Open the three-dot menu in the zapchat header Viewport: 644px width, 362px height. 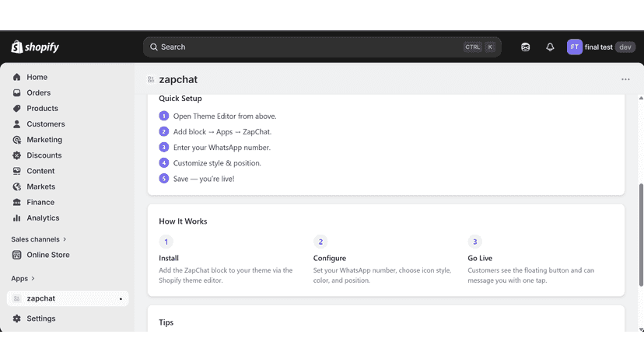pyautogui.click(x=625, y=79)
